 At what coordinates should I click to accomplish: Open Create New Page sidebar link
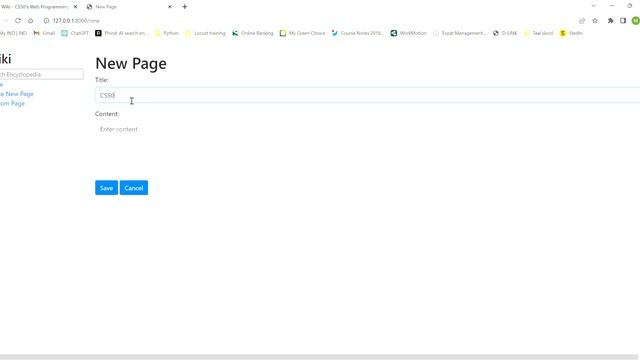point(16,94)
